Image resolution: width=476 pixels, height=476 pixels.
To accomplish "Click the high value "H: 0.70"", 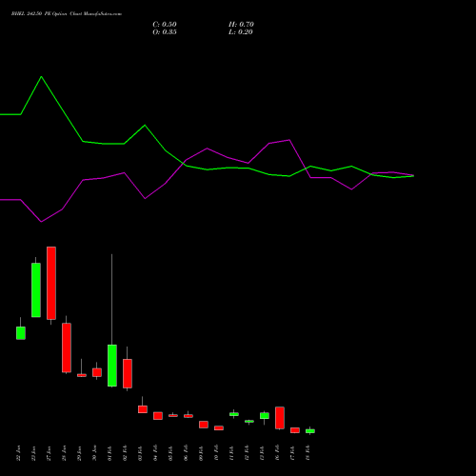I will (x=241, y=25).
